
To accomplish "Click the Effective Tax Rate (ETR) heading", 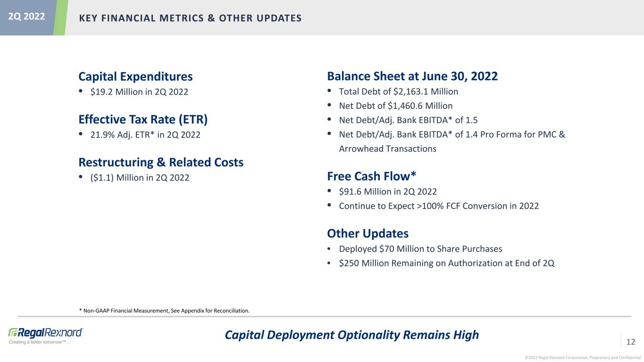I will click(x=143, y=119).
